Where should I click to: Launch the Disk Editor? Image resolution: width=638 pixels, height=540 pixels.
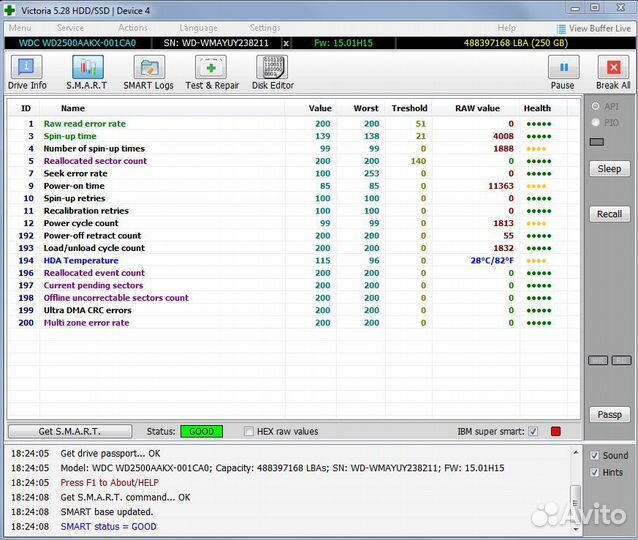(272, 73)
